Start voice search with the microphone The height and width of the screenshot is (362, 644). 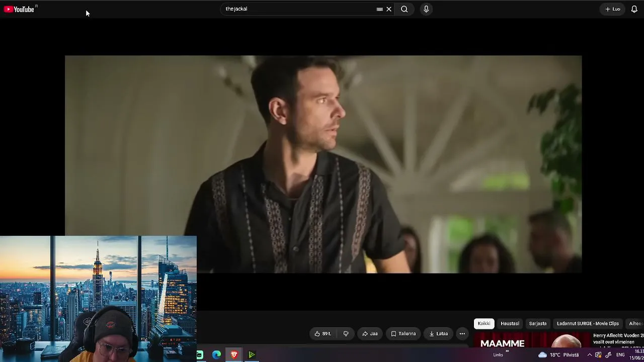[x=426, y=9]
